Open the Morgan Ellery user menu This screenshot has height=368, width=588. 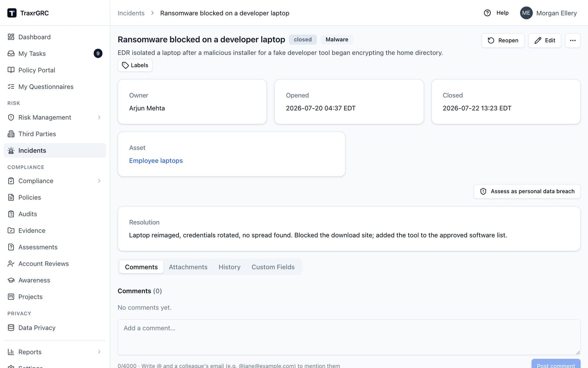548,13
